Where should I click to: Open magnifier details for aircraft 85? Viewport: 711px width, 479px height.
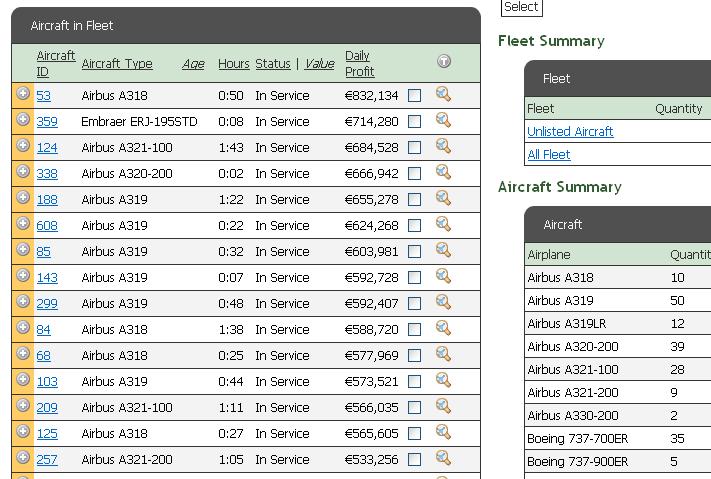pyautogui.click(x=443, y=250)
